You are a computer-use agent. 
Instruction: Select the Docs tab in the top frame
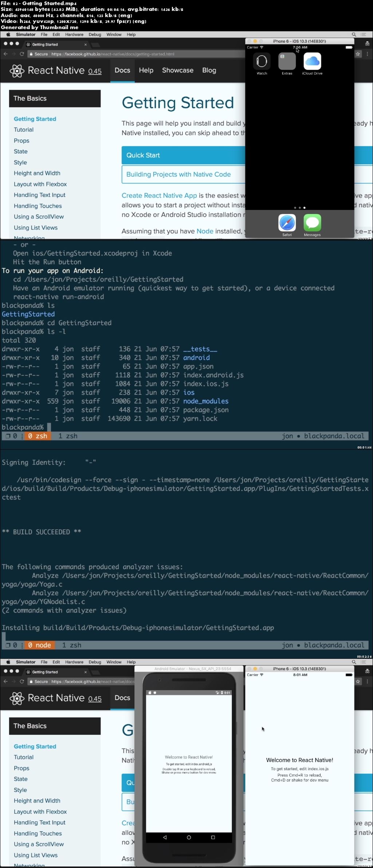pyautogui.click(x=122, y=71)
